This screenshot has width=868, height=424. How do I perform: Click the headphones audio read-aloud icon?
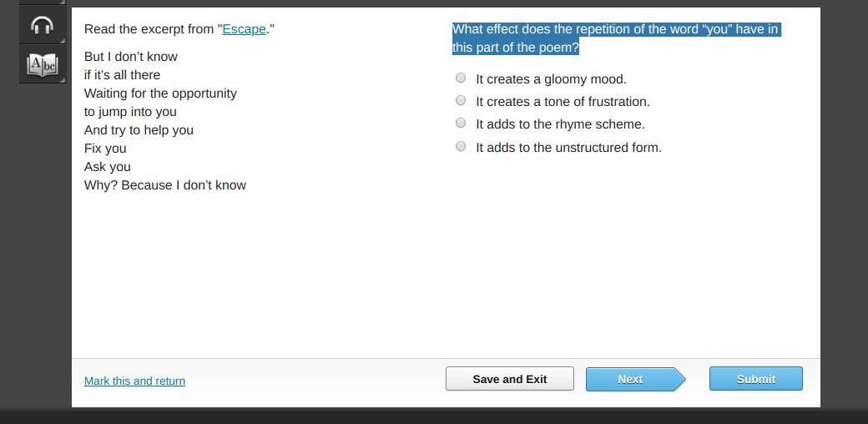coord(42,26)
